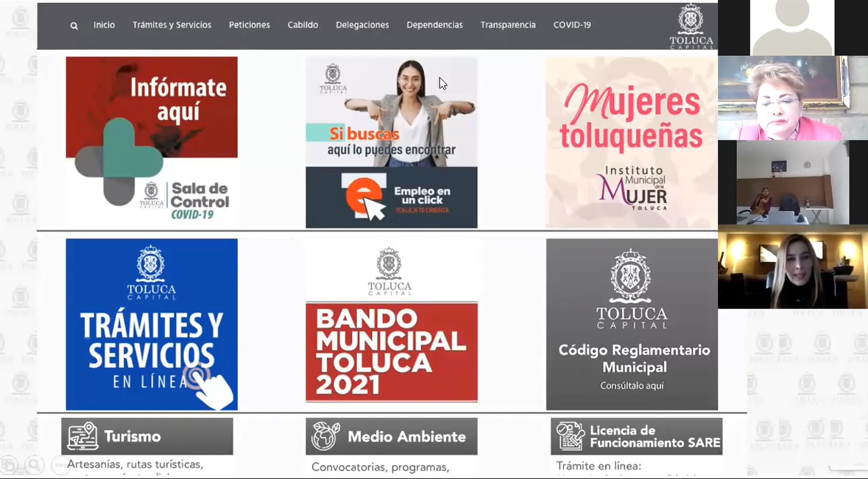
Task: Click the search magnifier icon in navbar
Action: coord(74,26)
